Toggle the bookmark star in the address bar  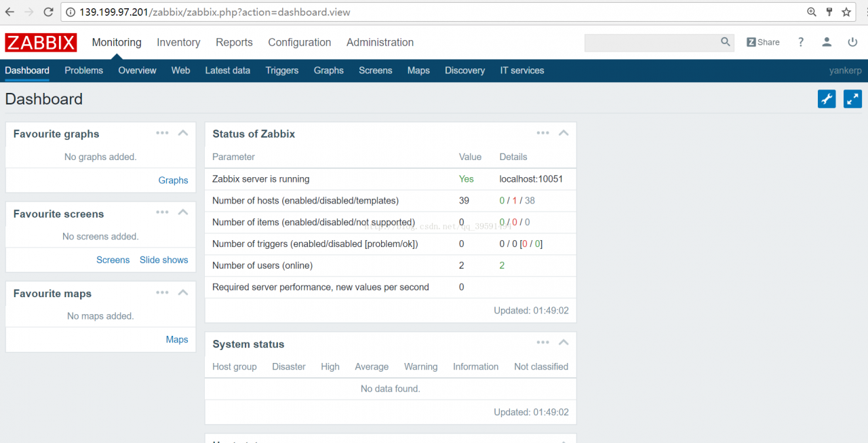point(845,12)
